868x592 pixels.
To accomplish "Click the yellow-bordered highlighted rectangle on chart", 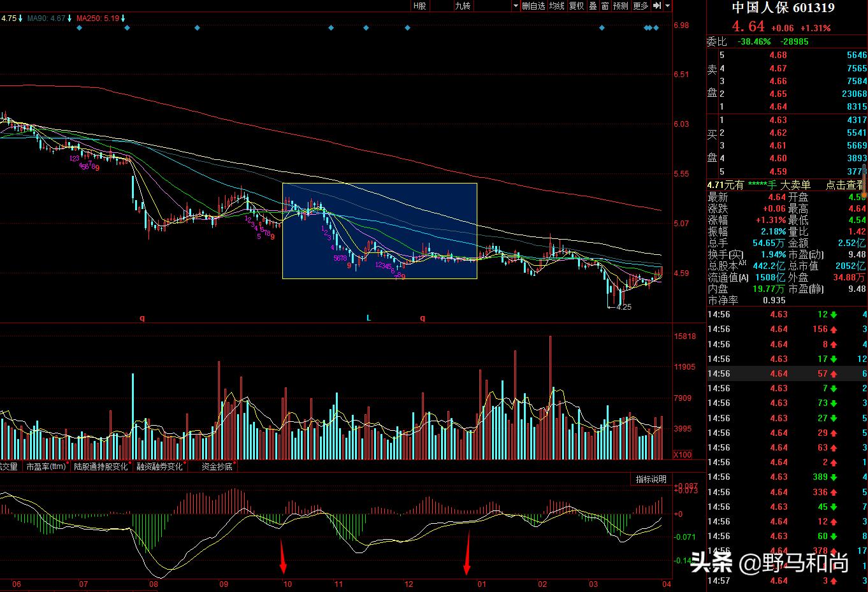I will (379, 231).
